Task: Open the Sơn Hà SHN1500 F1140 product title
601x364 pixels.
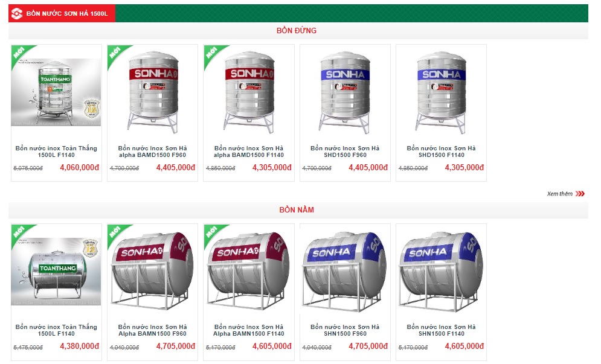Action: tap(441, 330)
